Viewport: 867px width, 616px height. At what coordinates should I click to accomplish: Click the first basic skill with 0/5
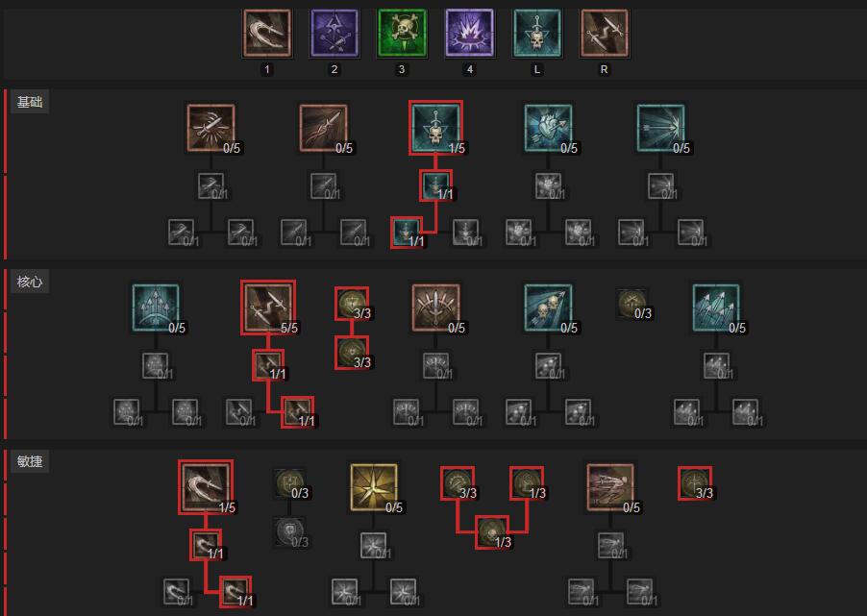[x=211, y=128]
